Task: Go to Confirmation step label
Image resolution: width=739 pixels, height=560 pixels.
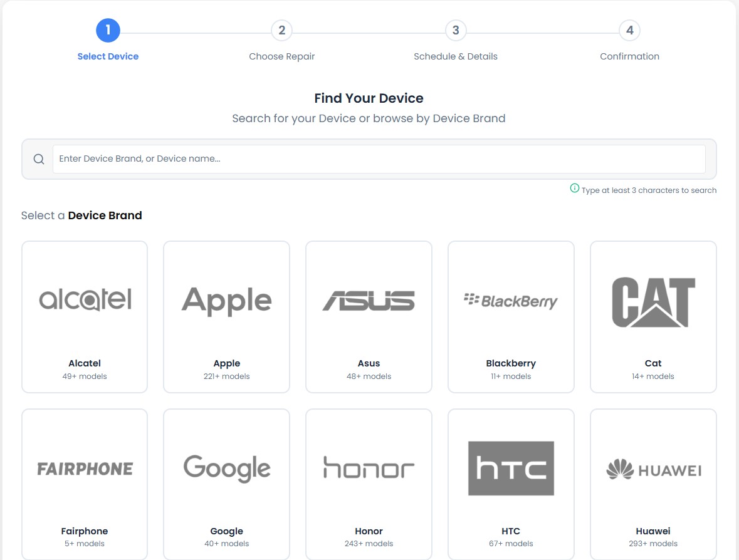Action: 630,56
